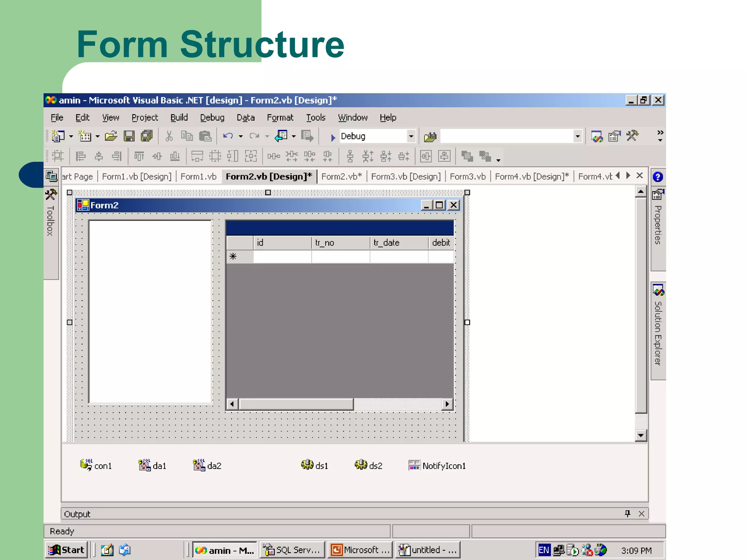Click the designer vertical scroll down arrow
747x560 pixels.
(641, 435)
